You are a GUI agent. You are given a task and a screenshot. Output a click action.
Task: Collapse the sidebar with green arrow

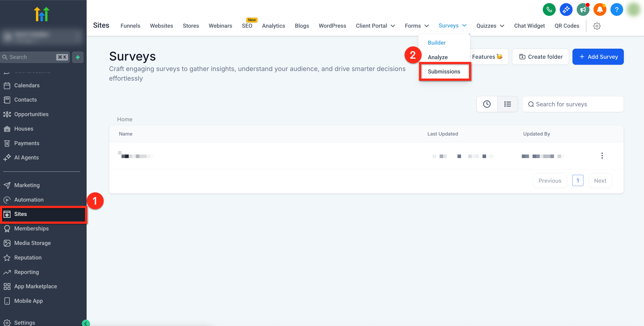point(86,323)
